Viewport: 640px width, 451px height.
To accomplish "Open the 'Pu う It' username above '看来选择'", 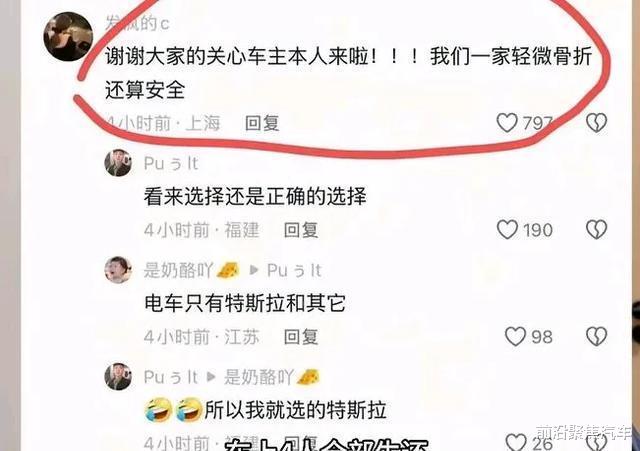I will tap(171, 164).
